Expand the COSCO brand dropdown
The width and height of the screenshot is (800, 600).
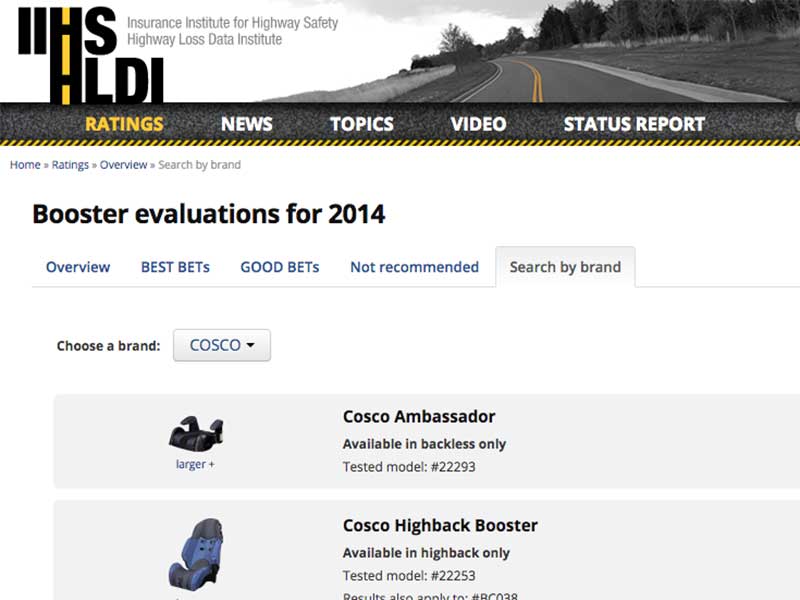[222, 345]
